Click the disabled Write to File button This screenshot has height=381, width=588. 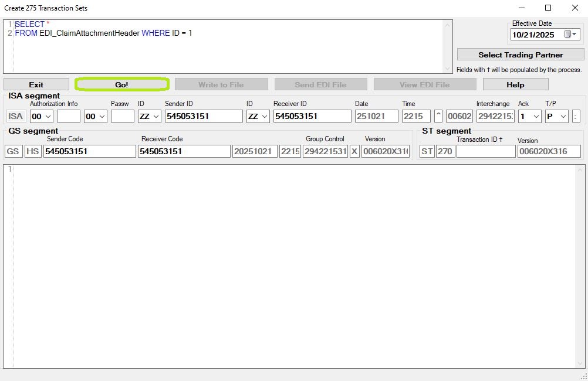coord(221,84)
